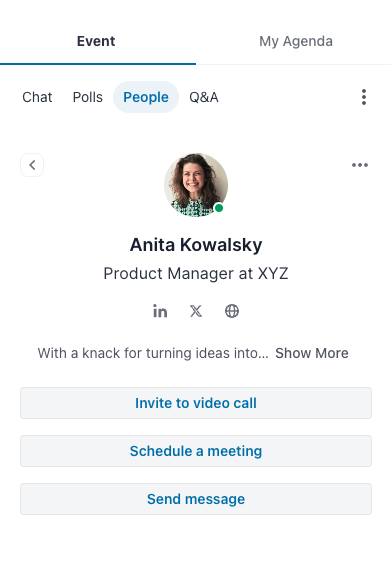
Task: Click the name Anita Kowalsky
Action: point(196,245)
